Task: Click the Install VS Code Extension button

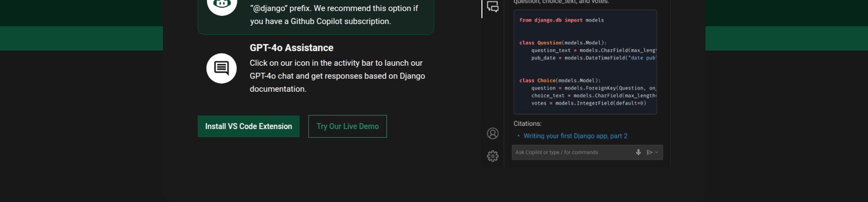Action: 249,126
